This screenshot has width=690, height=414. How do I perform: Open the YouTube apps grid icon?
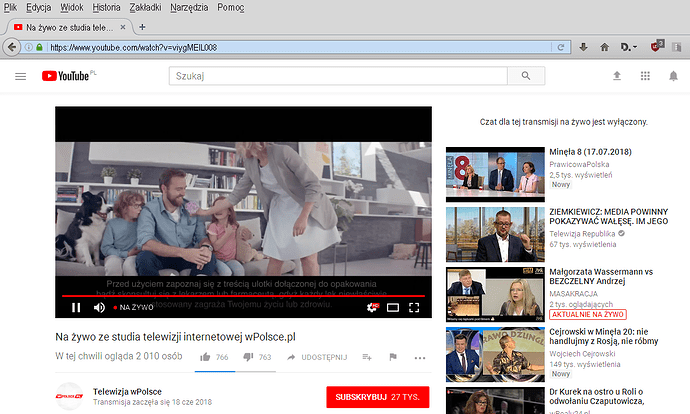point(645,76)
